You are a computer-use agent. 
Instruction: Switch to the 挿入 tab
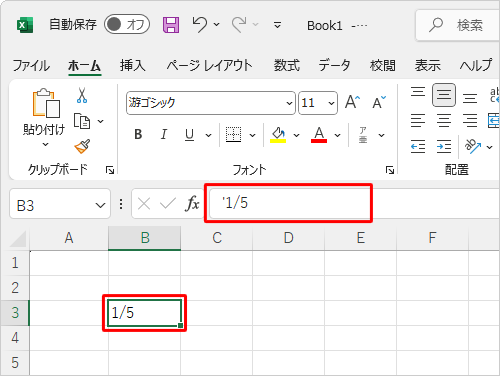pyautogui.click(x=133, y=65)
